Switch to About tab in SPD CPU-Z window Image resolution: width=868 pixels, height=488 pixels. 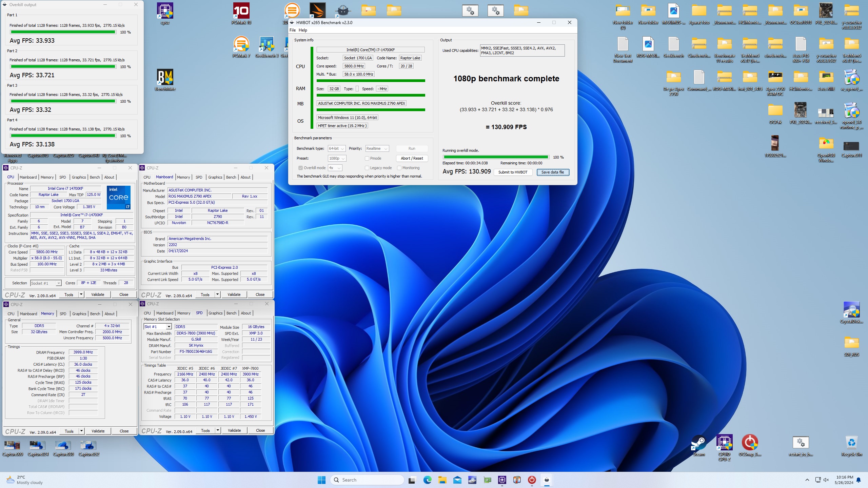(246, 313)
